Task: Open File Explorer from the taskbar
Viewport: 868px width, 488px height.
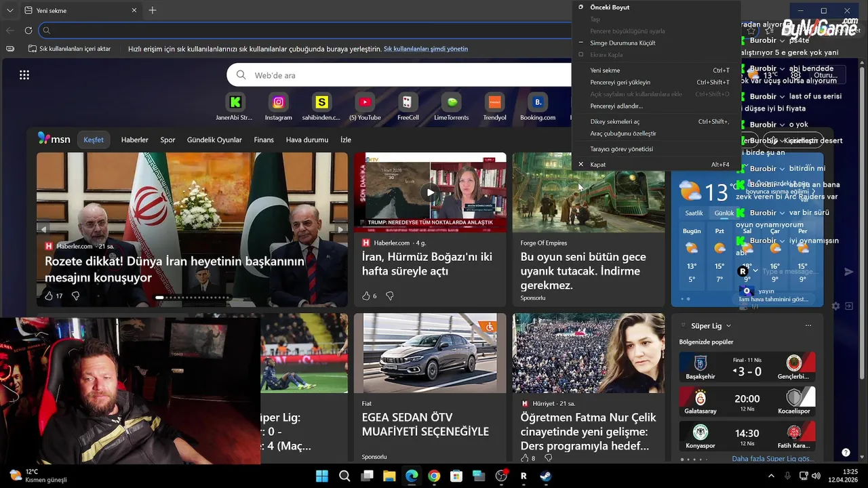Action: click(389, 476)
